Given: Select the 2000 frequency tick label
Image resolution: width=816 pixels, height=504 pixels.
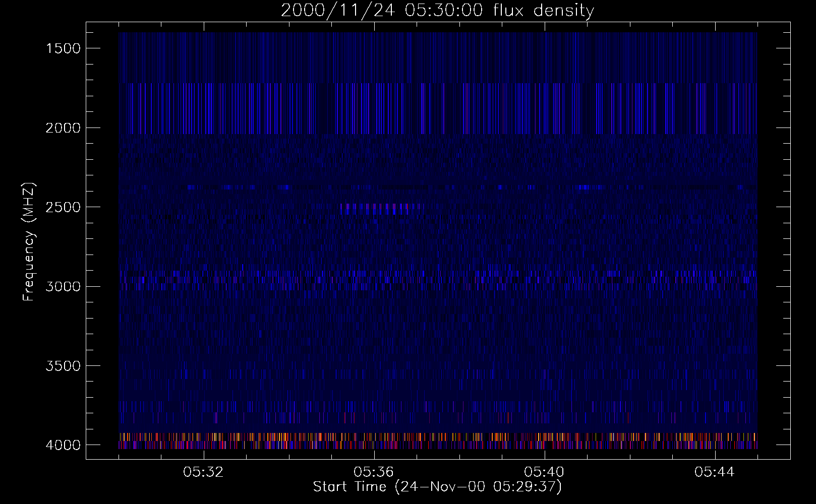Looking at the screenshot, I should 63,128.
